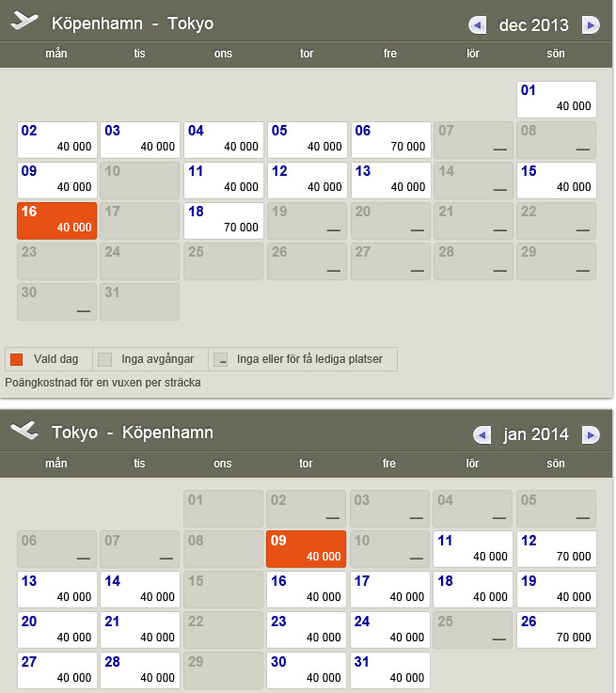Select December 15 outbound flight

pos(556,180)
